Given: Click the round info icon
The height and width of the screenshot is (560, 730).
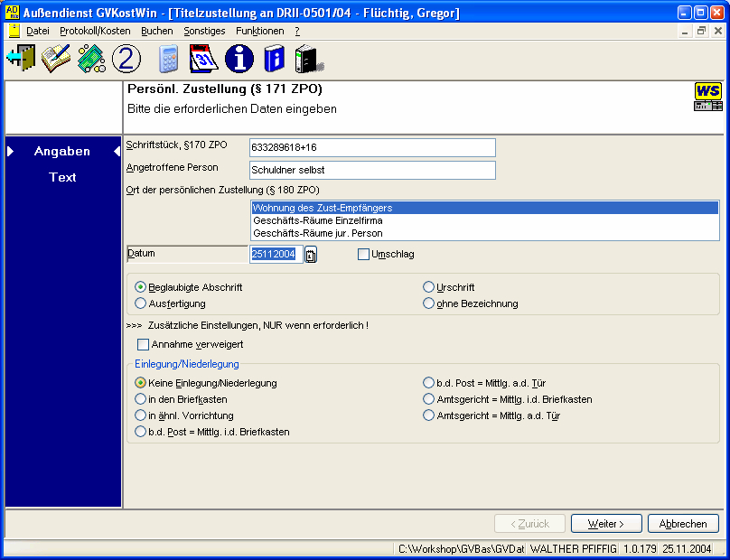Looking at the screenshot, I should click(239, 59).
